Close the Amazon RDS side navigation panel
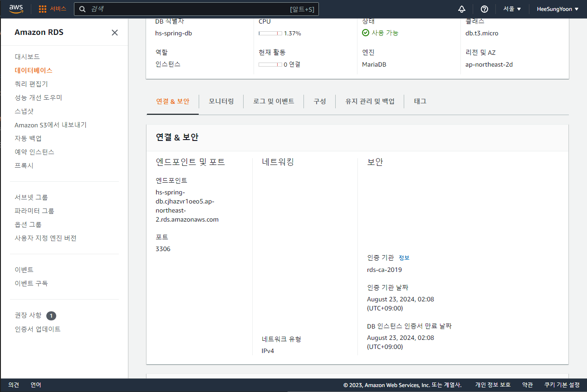Screen dimensions: 587x392 click(115, 33)
